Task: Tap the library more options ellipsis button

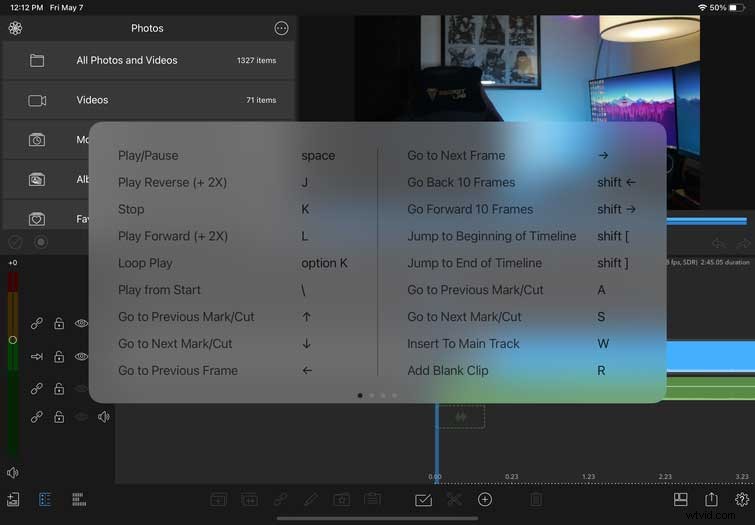Action: (280, 28)
